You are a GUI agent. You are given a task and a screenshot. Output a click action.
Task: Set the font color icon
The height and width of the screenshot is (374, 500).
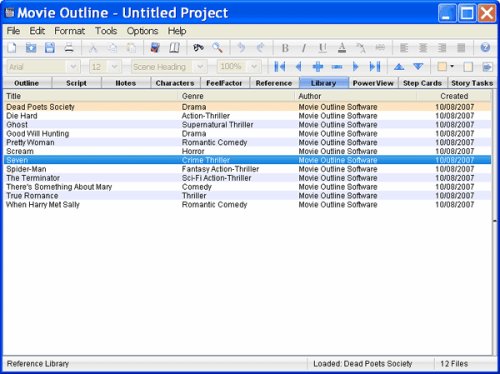pyautogui.click(x=342, y=48)
